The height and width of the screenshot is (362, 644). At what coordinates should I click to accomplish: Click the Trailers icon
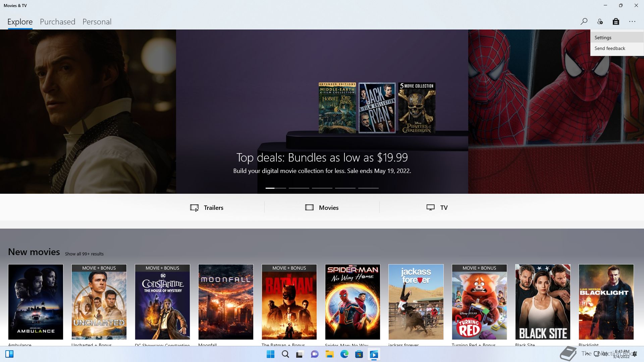194,207
